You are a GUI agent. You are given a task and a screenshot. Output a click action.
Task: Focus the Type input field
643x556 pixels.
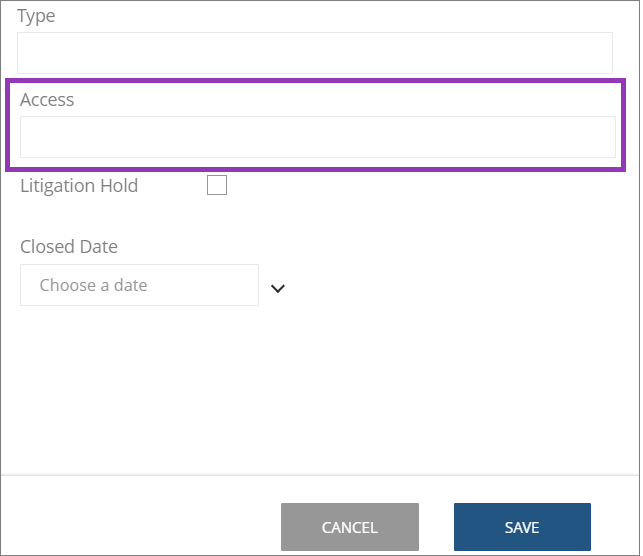click(x=315, y=53)
